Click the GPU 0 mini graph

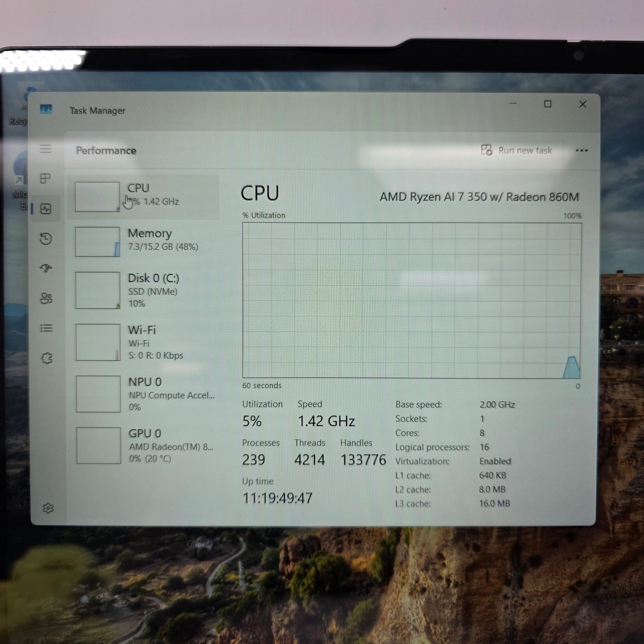[x=99, y=446]
